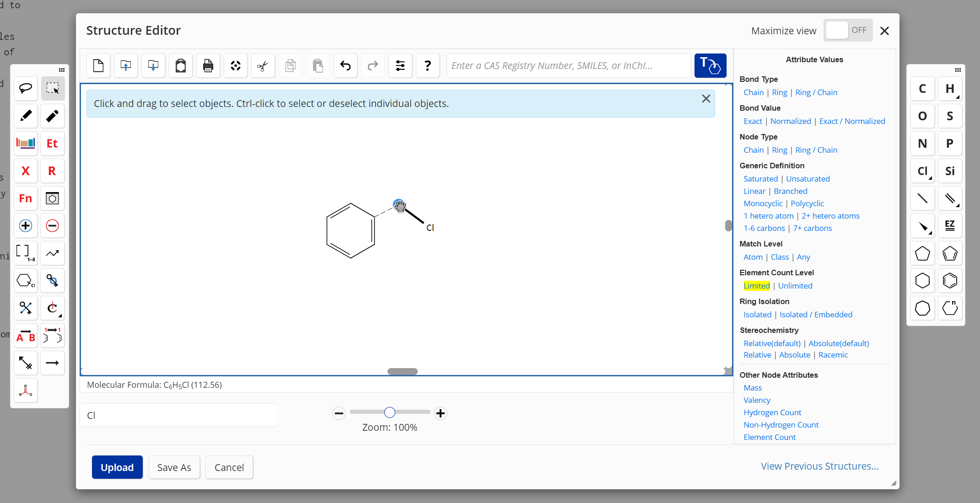Click the Hydrogen Count attribute link
The image size is (980, 503).
[772, 412]
